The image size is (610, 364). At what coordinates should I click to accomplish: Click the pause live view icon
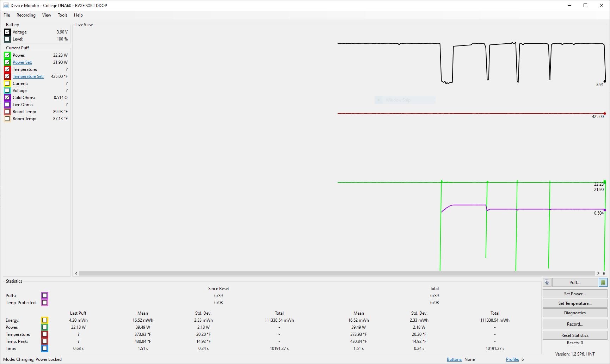point(603,282)
